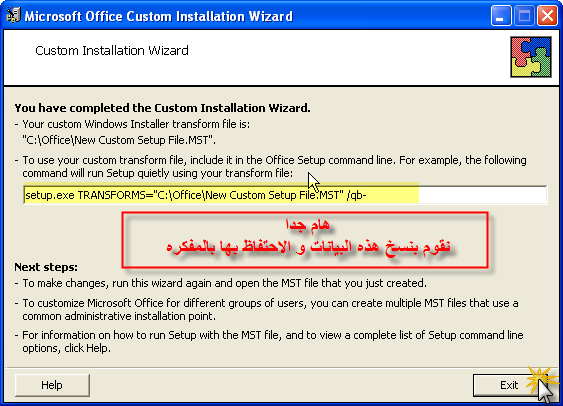This screenshot has height=406, width=563.
Task: Click the Microsoft Office Custom Installation Wizard title
Action: pyautogui.click(x=159, y=17)
